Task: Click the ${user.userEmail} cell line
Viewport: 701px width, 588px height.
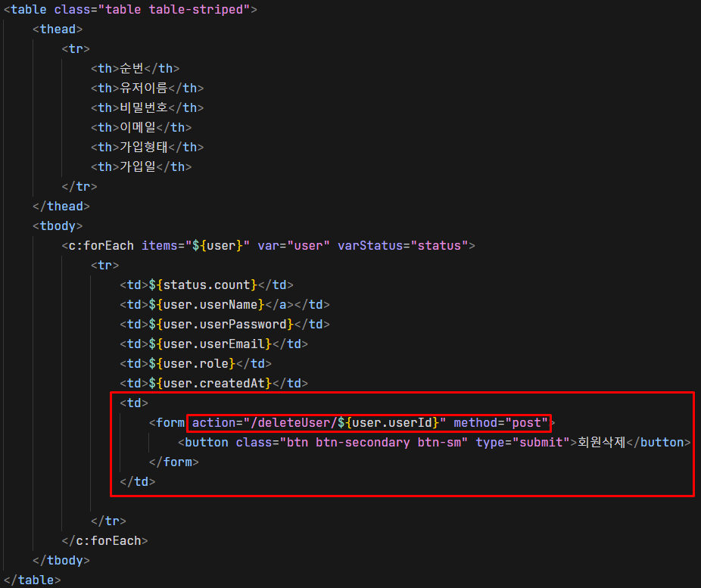Action: [213, 344]
